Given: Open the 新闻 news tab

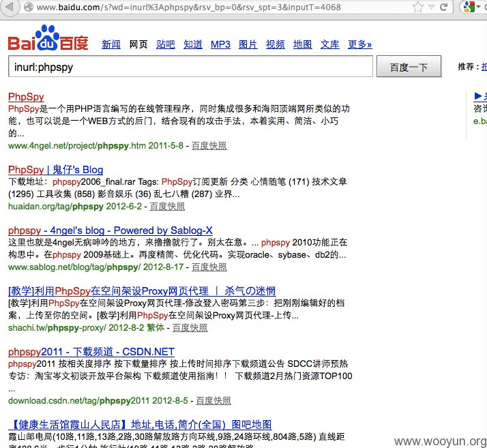Looking at the screenshot, I should 111,44.
